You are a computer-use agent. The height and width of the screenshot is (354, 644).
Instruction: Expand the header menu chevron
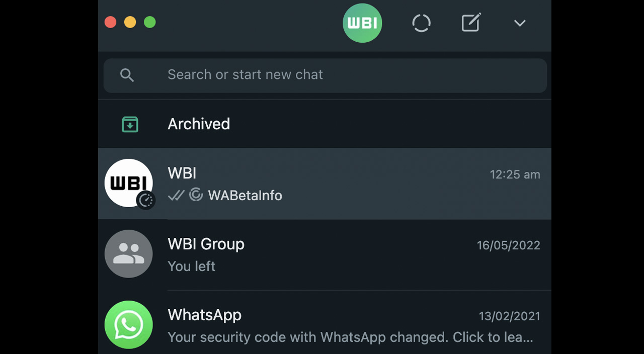(x=520, y=23)
